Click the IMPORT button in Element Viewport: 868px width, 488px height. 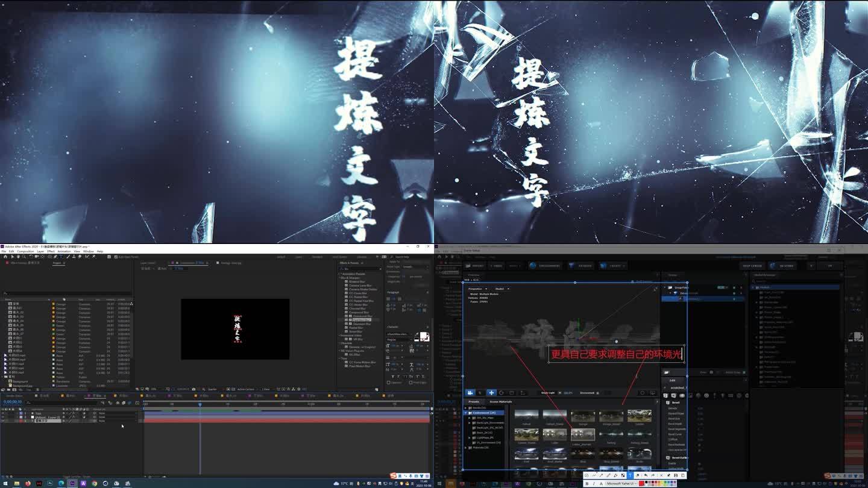475,266
